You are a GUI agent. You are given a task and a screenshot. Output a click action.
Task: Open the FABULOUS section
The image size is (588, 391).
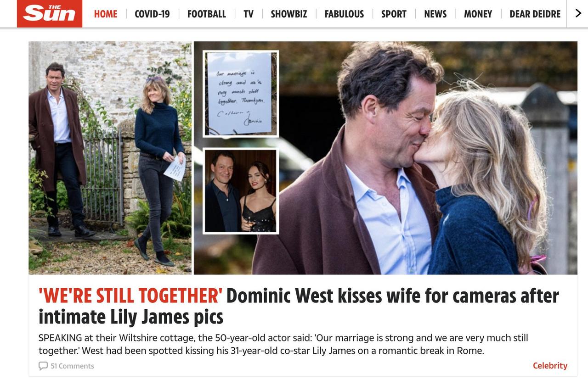click(x=344, y=14)
